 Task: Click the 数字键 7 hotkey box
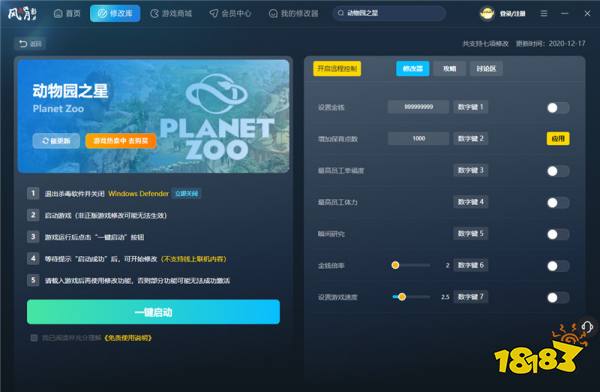(x=471, y=297)
